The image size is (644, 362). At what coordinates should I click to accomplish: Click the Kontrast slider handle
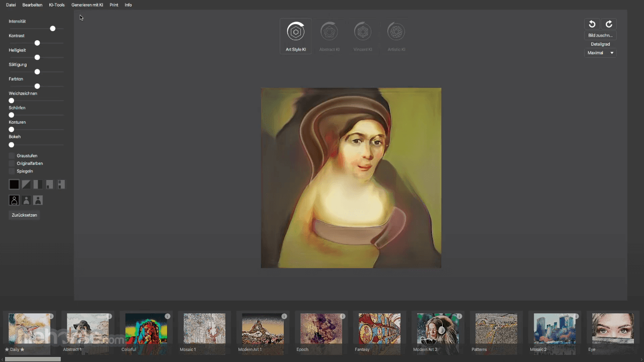coord(37,43)
